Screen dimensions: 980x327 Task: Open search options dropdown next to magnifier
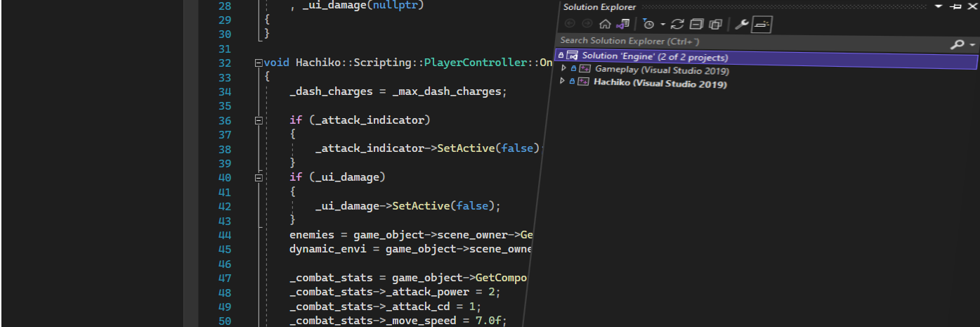(972, 44)
